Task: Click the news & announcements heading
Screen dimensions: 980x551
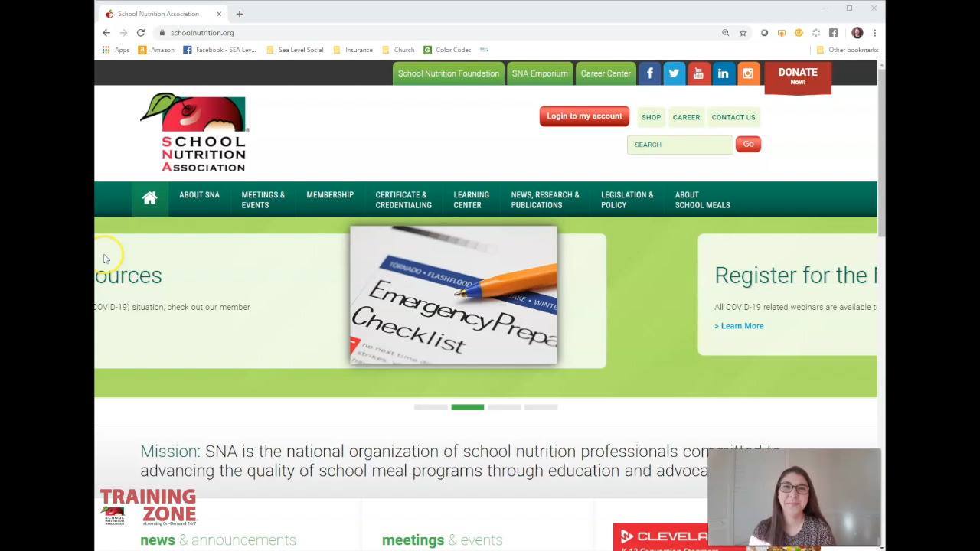Action: (x=218, y=540)
